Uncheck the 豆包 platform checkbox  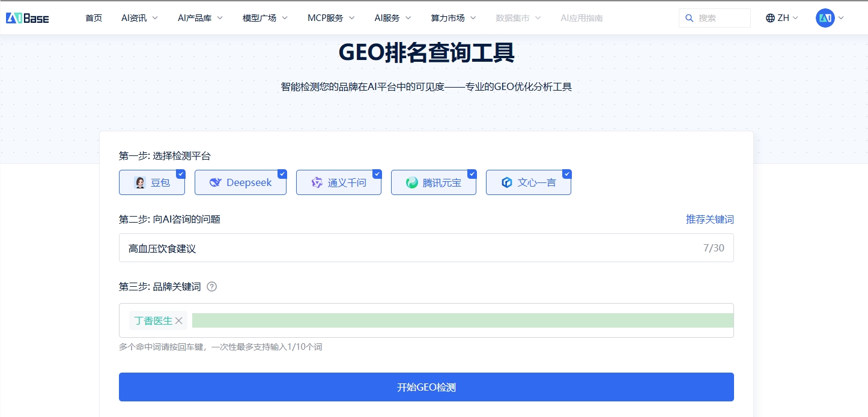181,174
